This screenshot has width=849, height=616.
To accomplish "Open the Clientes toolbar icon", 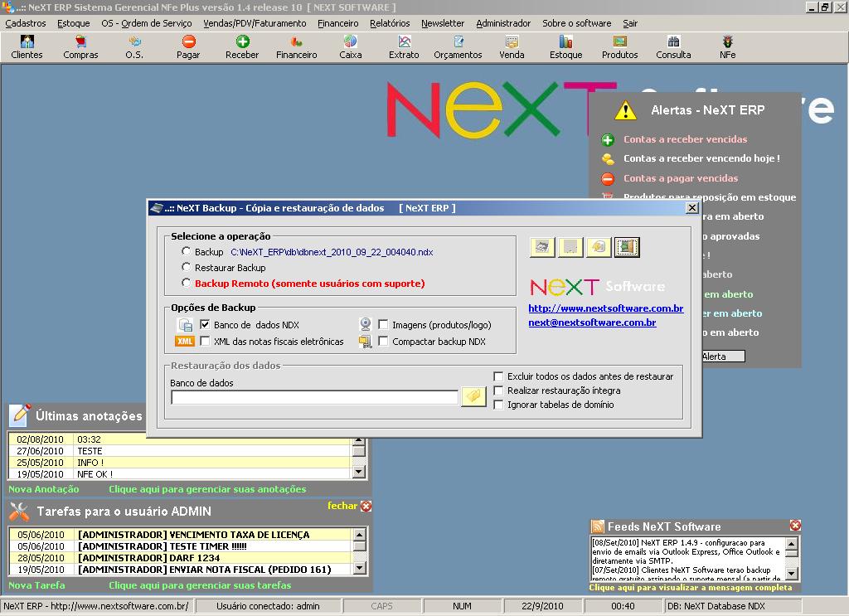I will tap(26, 47).
